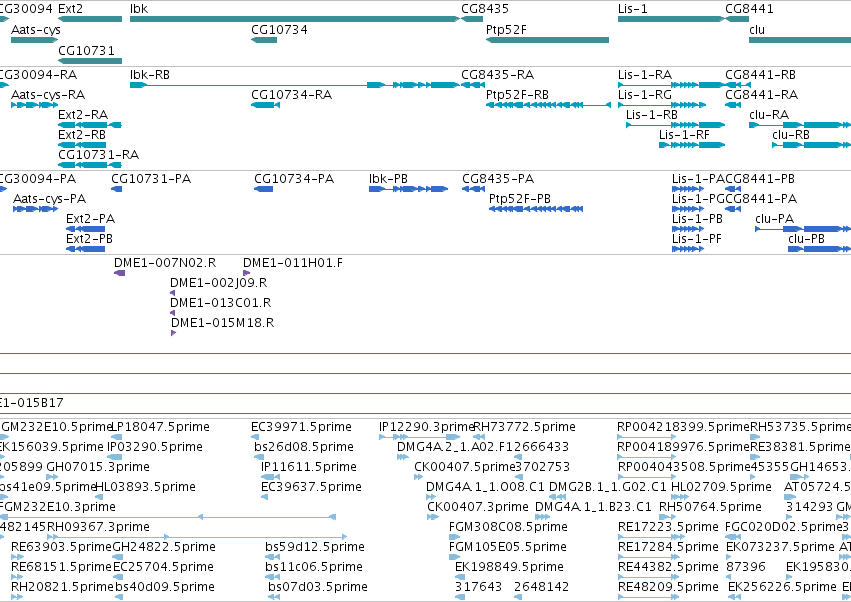Click the Lis-1-RB transcript label
This screenshot has height=602, width=851.
pos(652,115)
